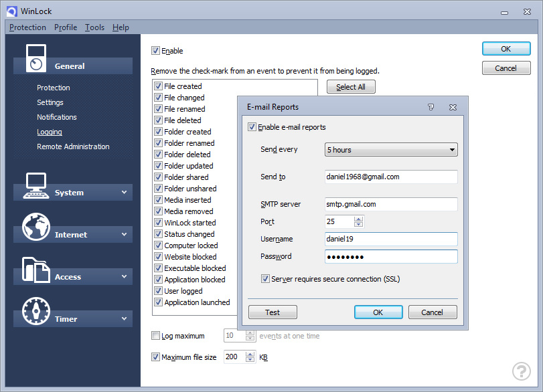Click the Select All button
The width and height of the screenshot is (543, 392).
pyautogui.click(x=351, y=87)
